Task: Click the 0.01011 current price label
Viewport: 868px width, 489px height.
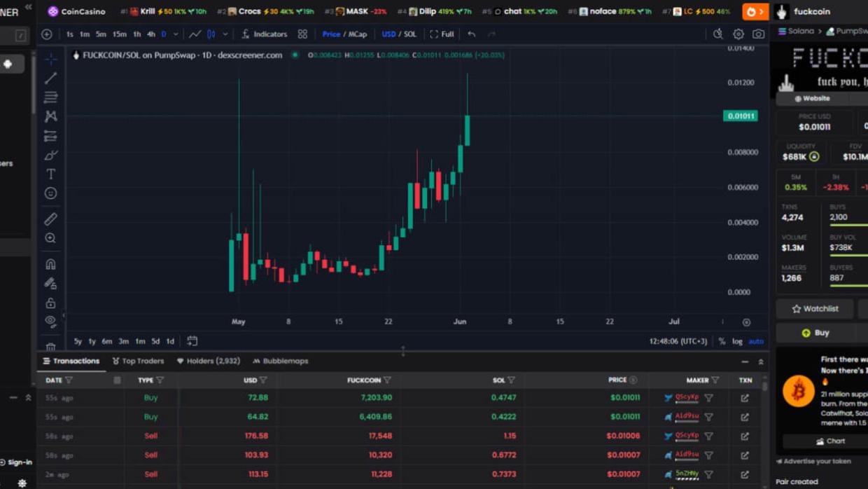Action: 741,116
